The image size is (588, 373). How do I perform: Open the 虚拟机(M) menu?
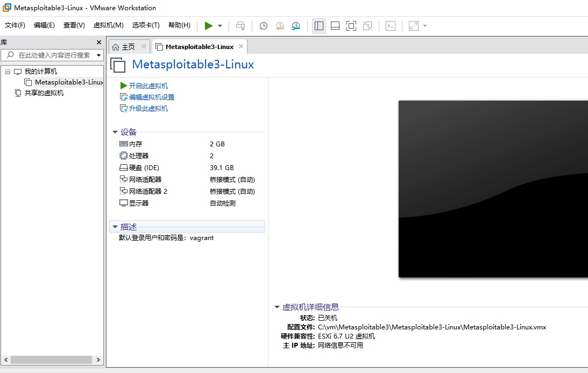point(108,25)
